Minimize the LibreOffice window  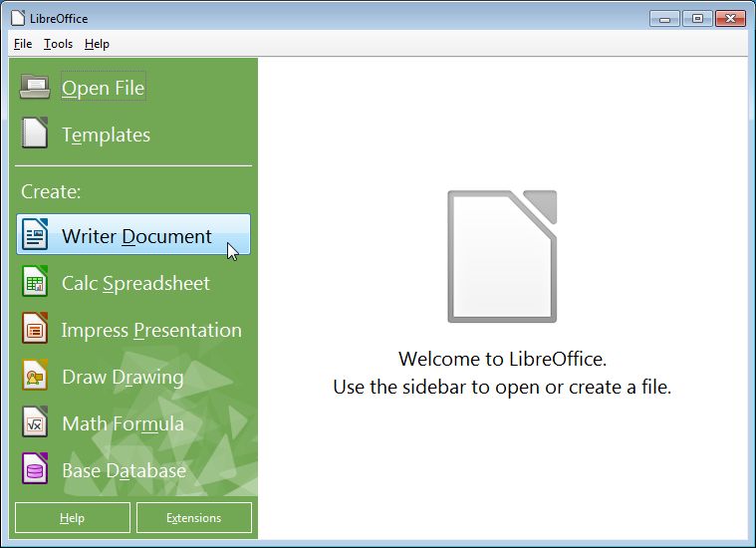pyautogui.click(x=664, y=18)
